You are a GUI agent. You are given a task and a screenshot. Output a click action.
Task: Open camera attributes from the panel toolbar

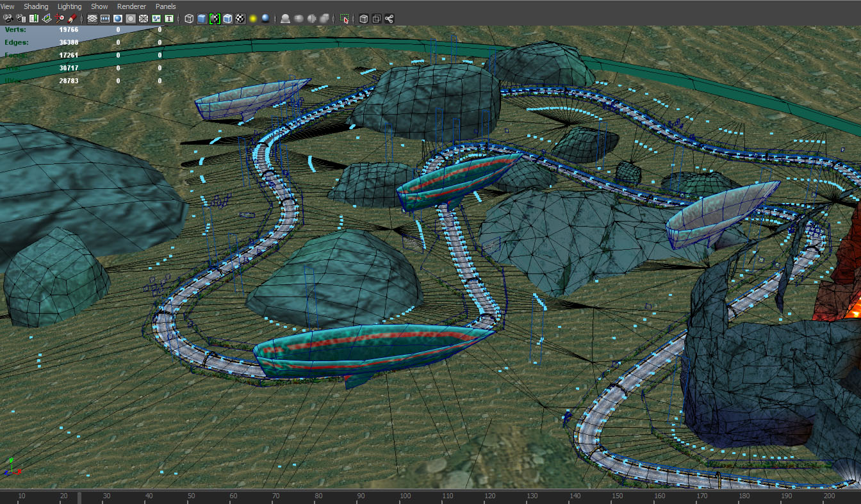point(21,19)
